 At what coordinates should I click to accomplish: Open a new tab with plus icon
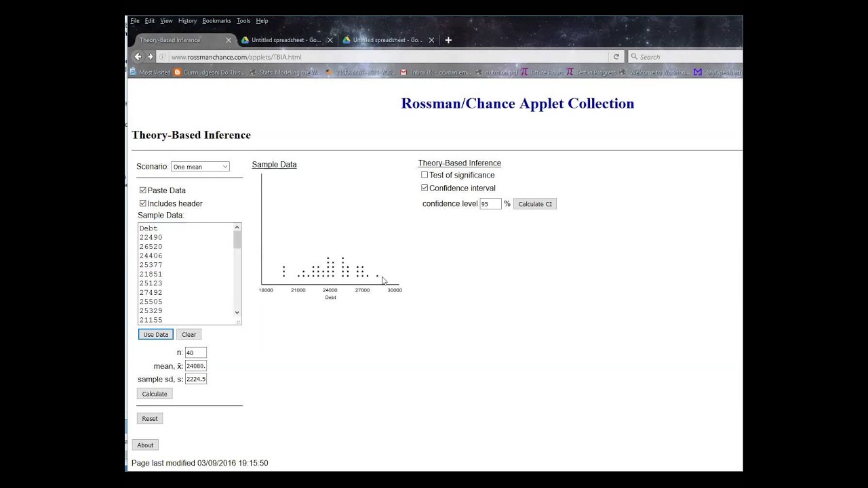pos(448,40)
